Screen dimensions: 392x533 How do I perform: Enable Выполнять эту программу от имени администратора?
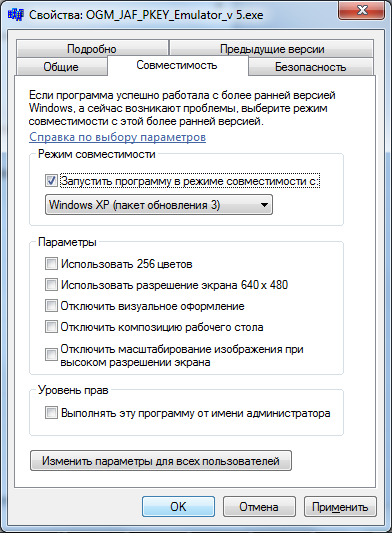click(51, 413)
